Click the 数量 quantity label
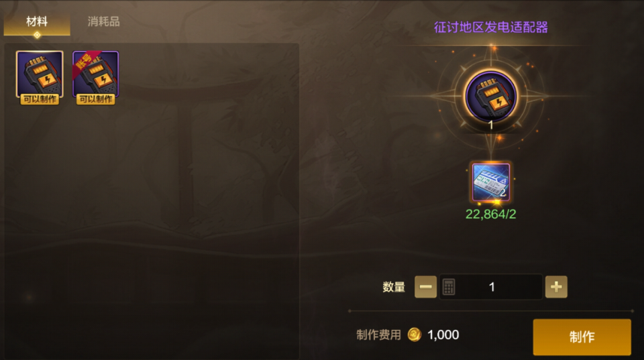644x360 pixels. pyautogui.click(x=394, y=286)
